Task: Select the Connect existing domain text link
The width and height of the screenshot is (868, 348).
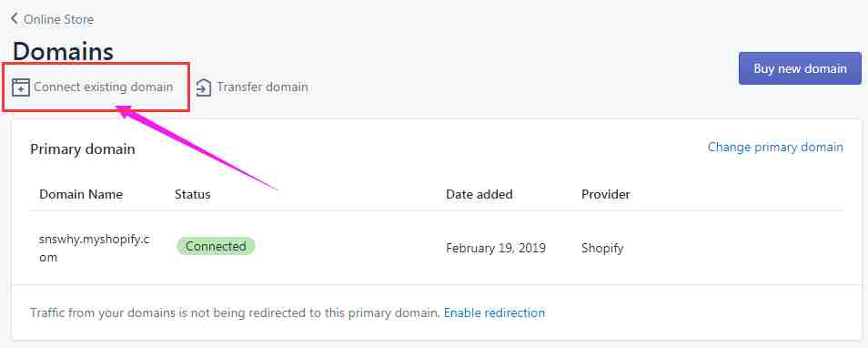Action: tap(103, 87)
